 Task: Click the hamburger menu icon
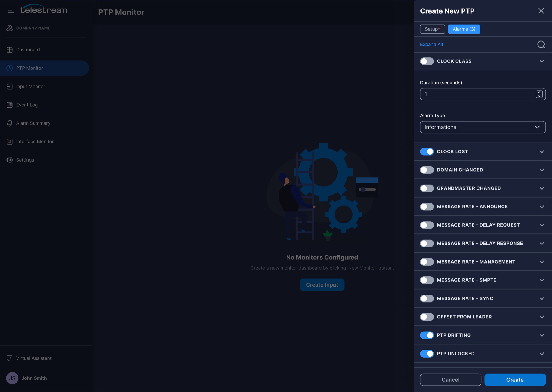tap(11, 11)
